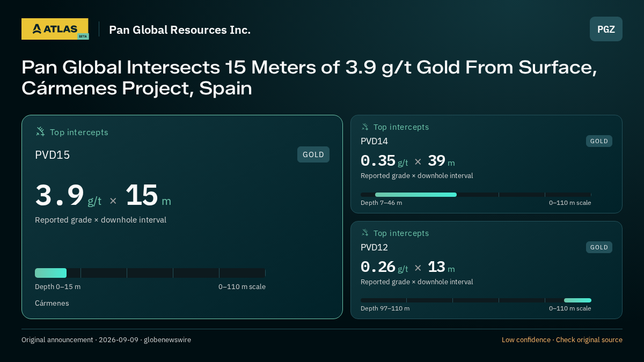Image resolution: width=644 pixels, height=362 pixels.
Task: Click 0–110 m scale label in PVD14 card
Action: (570, 203)
